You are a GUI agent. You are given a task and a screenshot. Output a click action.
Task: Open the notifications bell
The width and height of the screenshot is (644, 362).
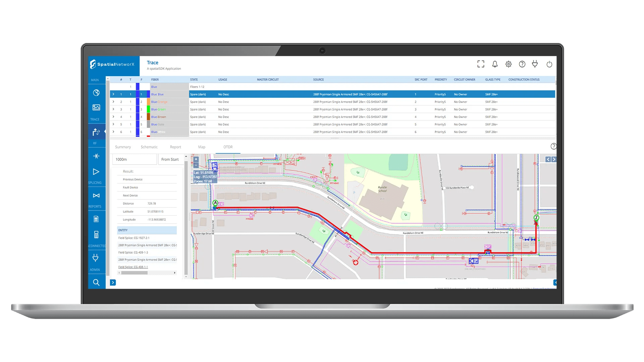(x=495, y=64)
